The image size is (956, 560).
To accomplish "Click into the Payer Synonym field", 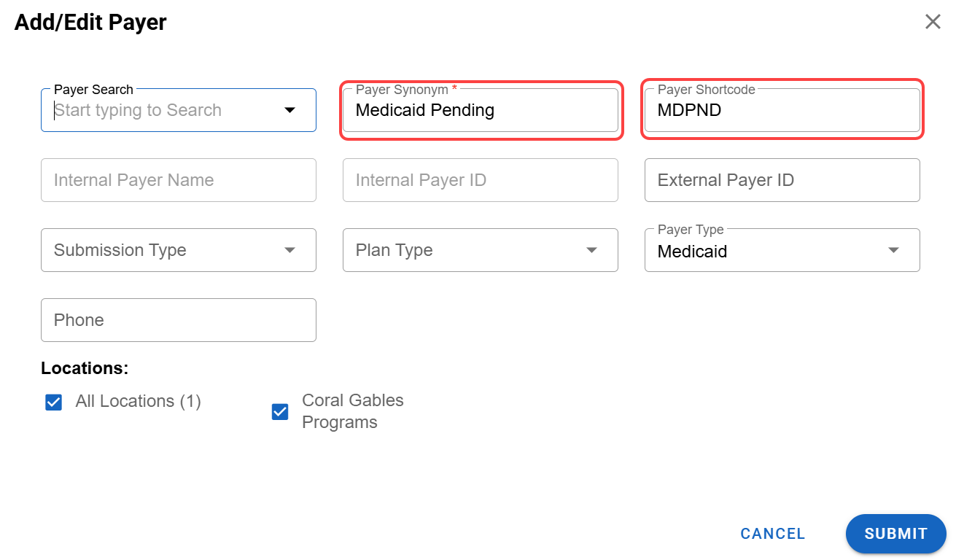I will pyautogui.click(x=481, y=110).
